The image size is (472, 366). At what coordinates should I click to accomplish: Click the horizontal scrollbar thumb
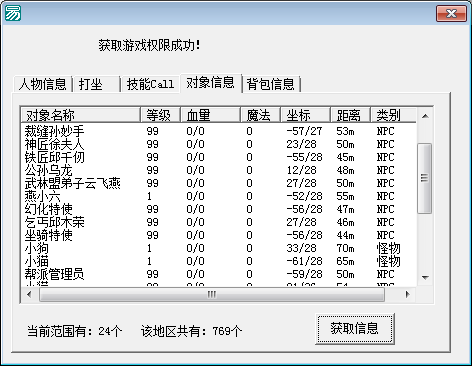212,295
